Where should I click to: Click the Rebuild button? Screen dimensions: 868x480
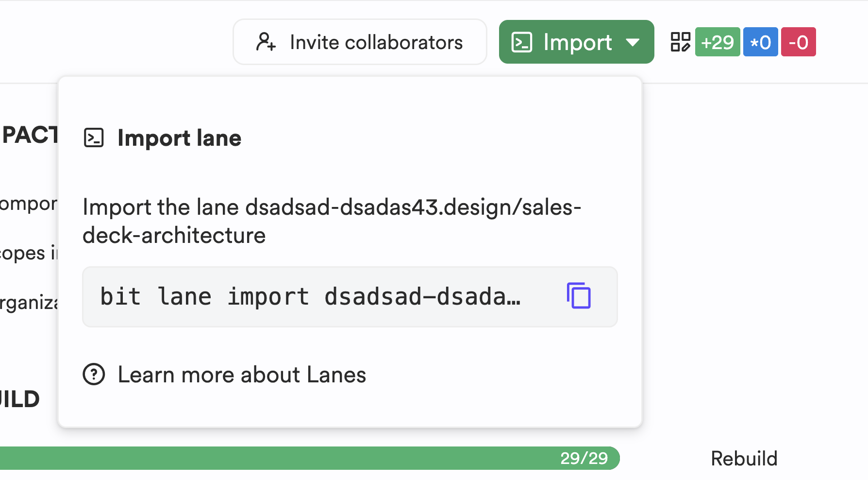point(744,458)
